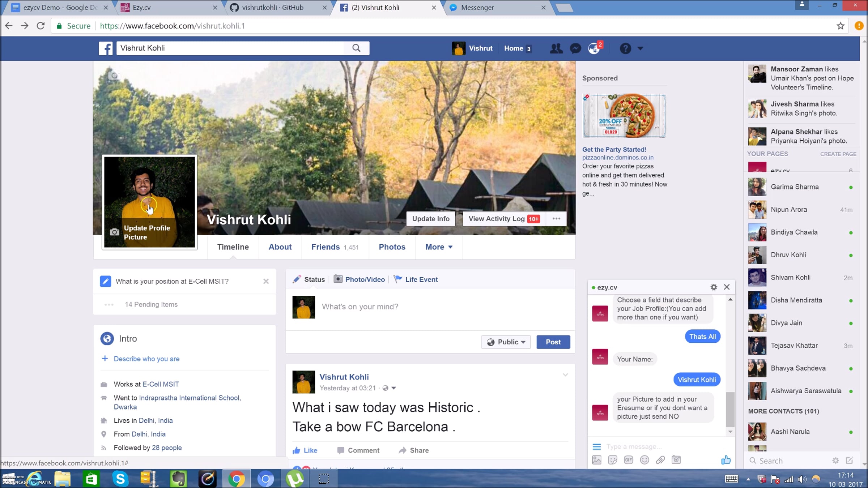Viewport: 868px width, 488px height.
Task: Open the account settings dropdown arrow
Action: tap(640, 48)
